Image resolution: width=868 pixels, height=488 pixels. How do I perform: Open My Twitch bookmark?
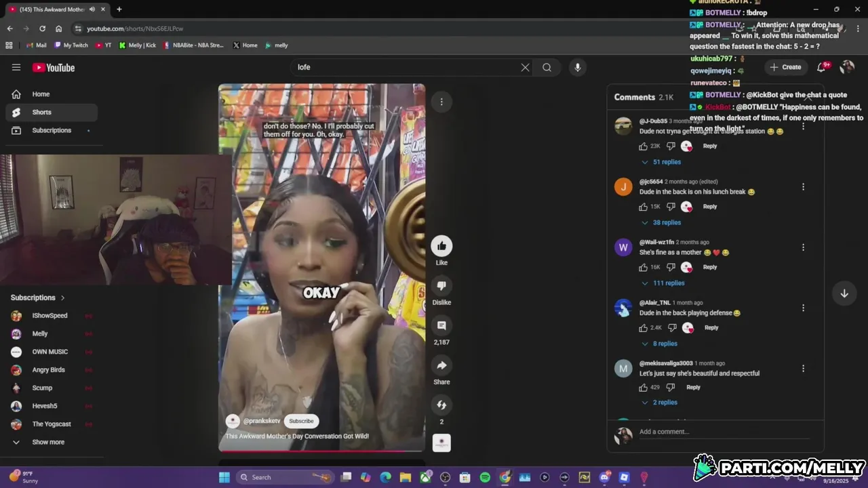point(71,45)
